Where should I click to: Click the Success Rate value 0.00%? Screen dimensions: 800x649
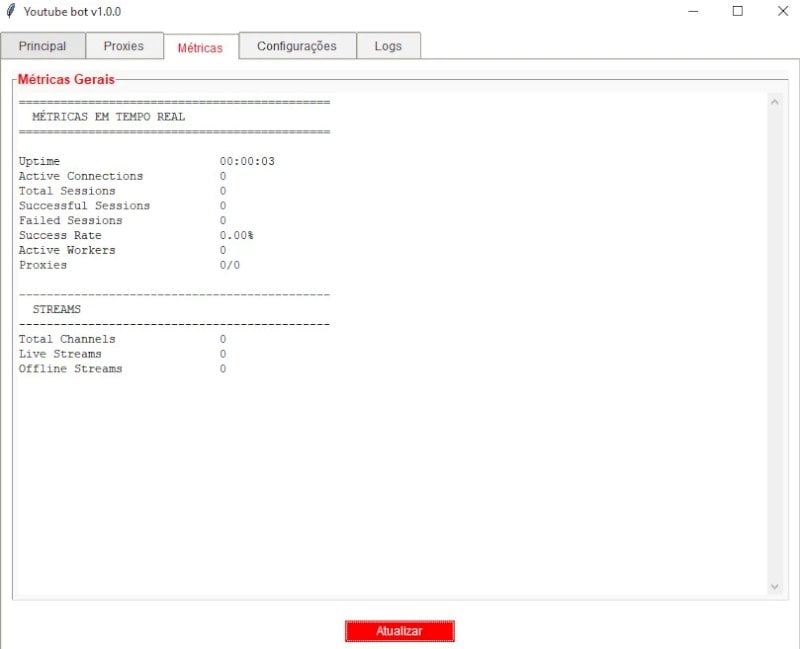pos(237,235)
